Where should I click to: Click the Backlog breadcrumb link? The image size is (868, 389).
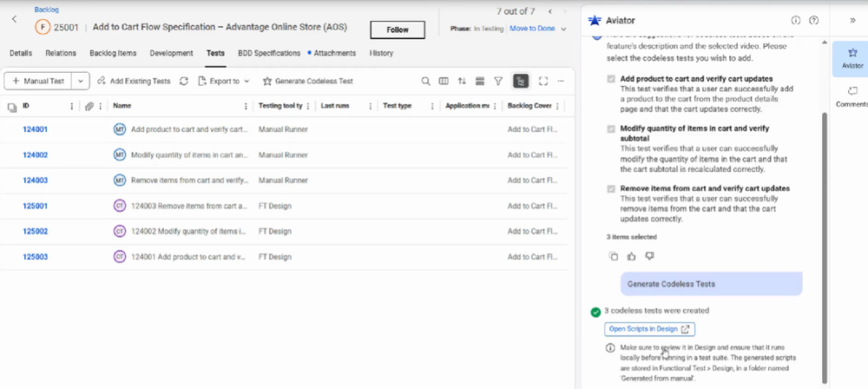(47, 10)
